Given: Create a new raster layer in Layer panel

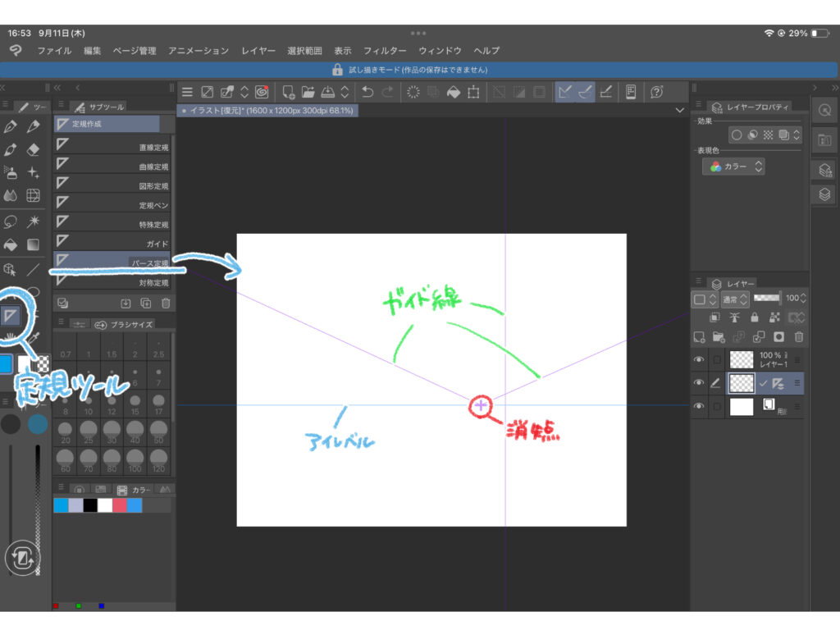Looking at the screenshot, I should pyautogui.click(x=700, y=337).
